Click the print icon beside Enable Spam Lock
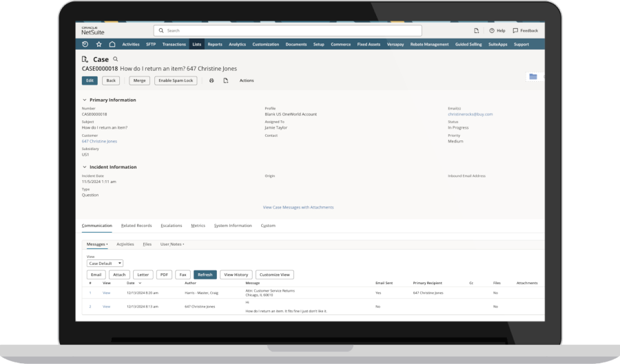Viewport: 620px width, 364px height. (x=211, y=81)
